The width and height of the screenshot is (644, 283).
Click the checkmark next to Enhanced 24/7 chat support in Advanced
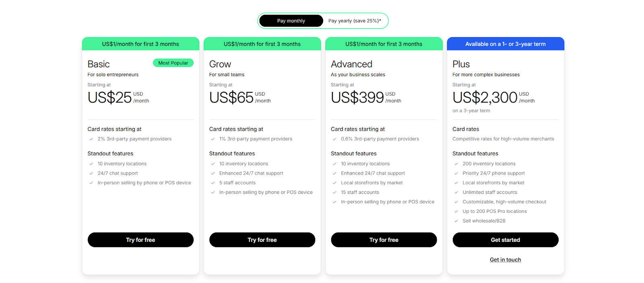point(334,173)
